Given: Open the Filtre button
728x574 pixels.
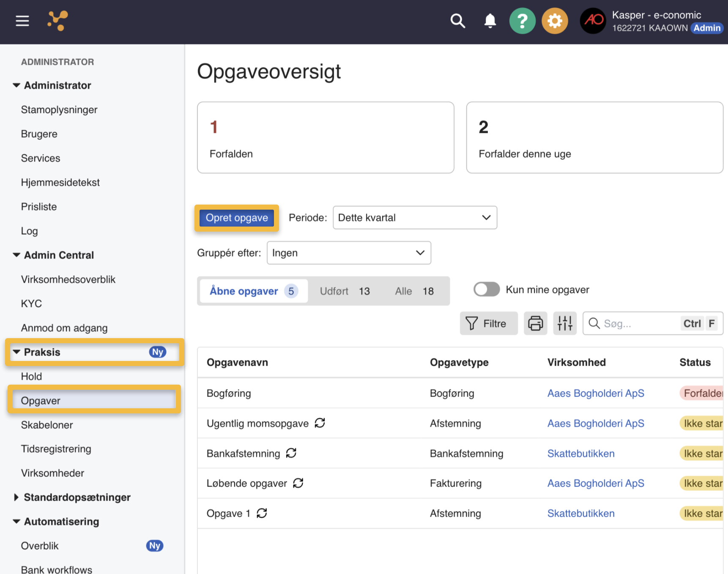Looking at the screenshot, I should click(x=488, y=323).
